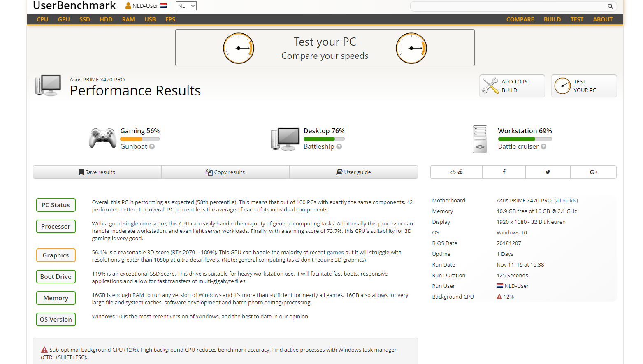Go to the COMPARE page
The image size is (643, 364).
pos(520,19)
